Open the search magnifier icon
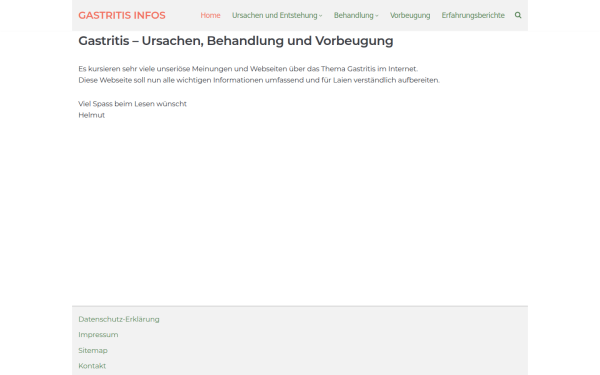 pyautogui.click(x=518, y=15)
